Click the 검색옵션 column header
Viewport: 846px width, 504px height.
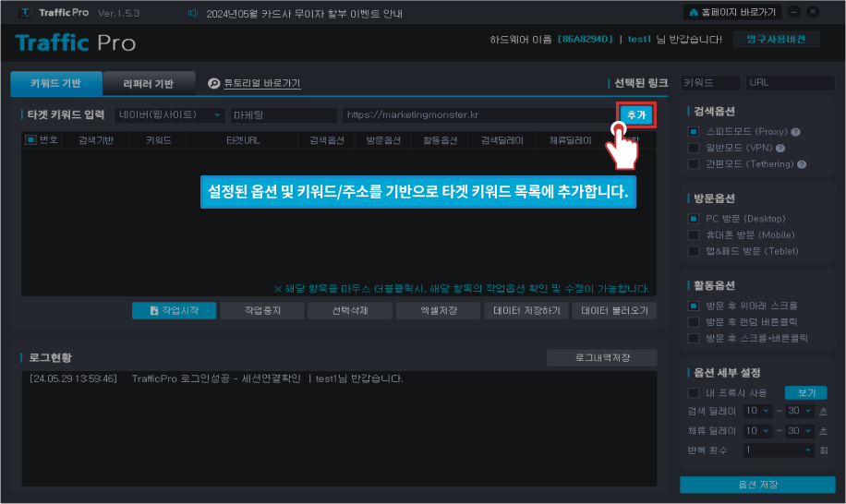pos(327,140)
